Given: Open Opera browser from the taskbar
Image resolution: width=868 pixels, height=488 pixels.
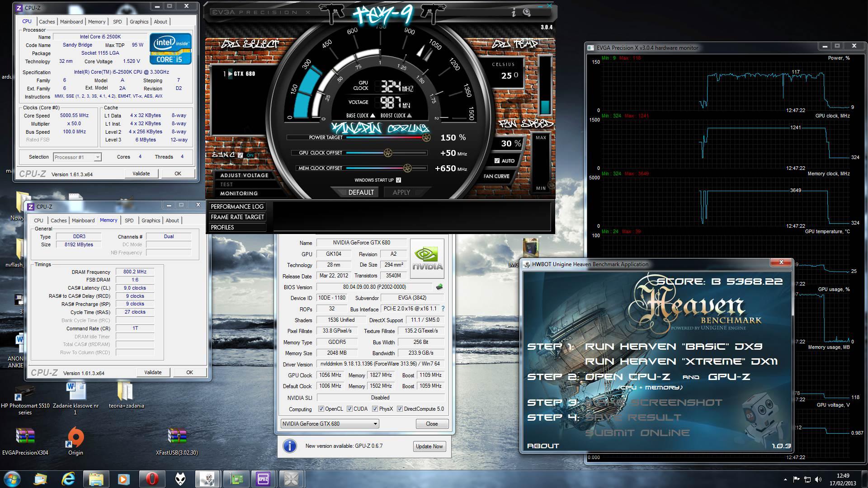Looking at the screenshot, I should pyautogui.click(x=152, y=479).
